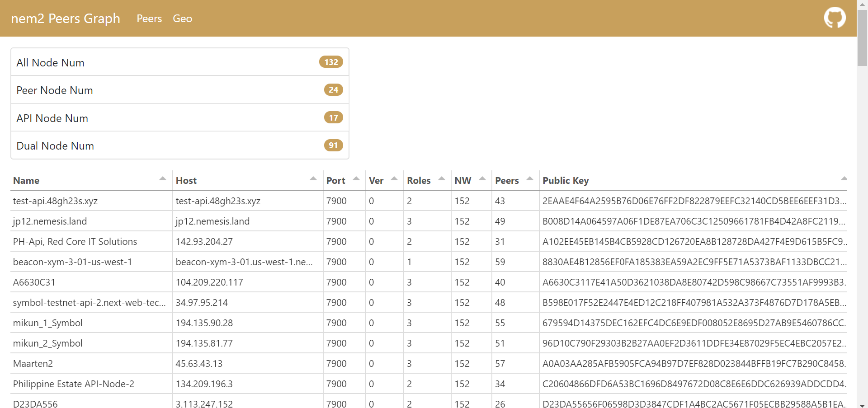Viewport: 868px width, 408px height.
Task: Click public key starting with 8830AE4B12
Action: click(x=693, y=262)
